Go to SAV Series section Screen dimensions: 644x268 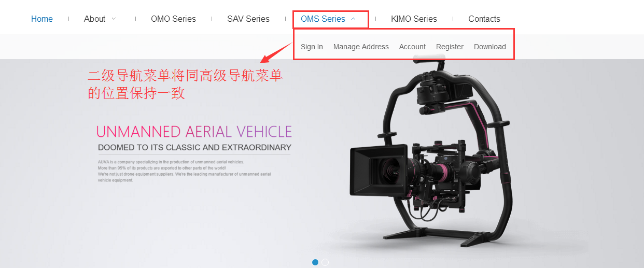coord(248,19)
